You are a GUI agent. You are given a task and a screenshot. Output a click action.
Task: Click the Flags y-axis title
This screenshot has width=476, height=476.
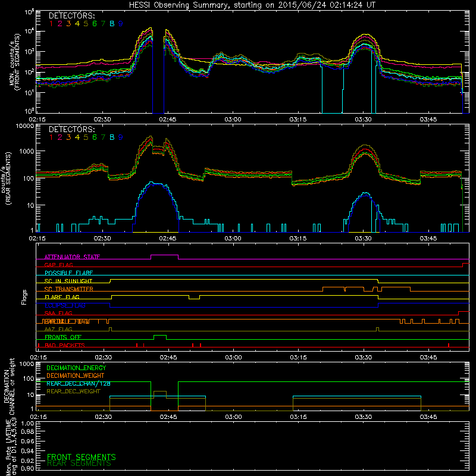click(24, 297)
